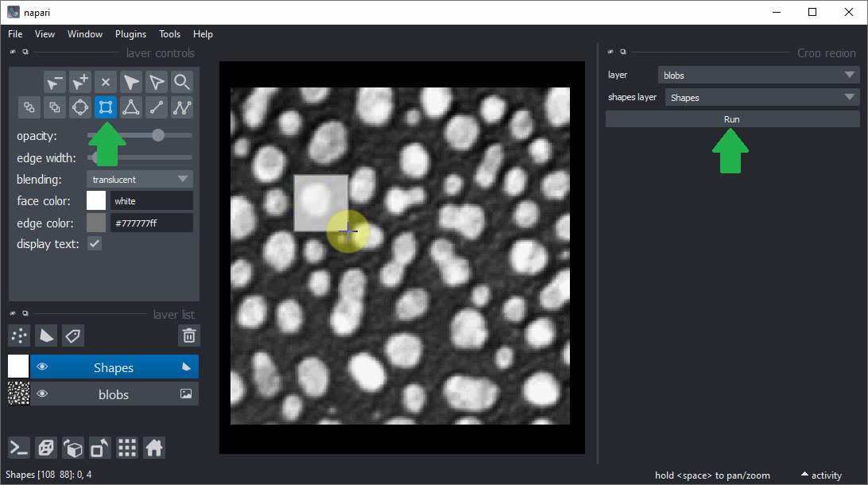Expand the shapes layer dropdown
Screen dimensions: 868x485
758,97
